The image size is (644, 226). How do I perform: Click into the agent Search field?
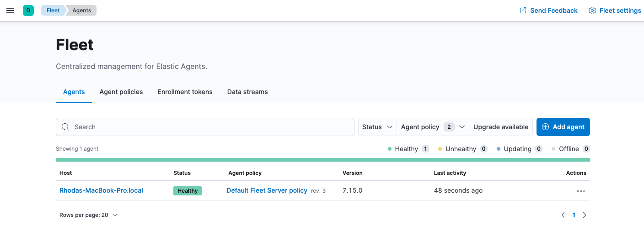[x=210, y=127]
